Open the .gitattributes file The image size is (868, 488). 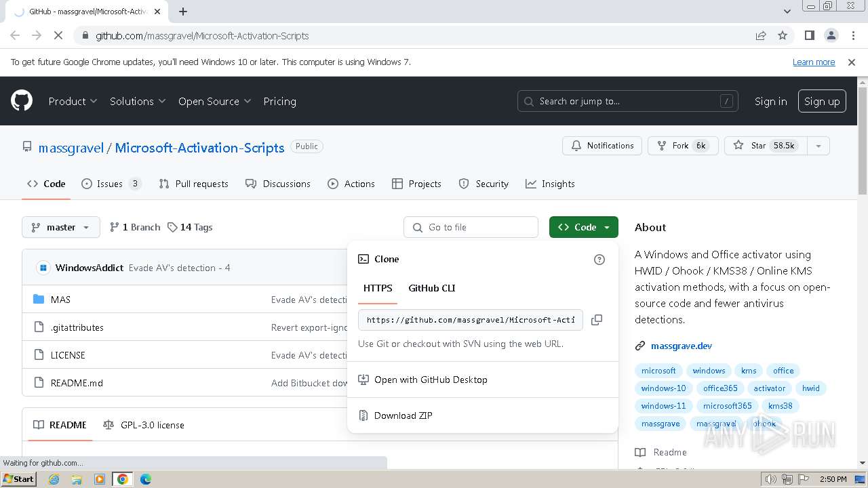[x=77, y=327]
